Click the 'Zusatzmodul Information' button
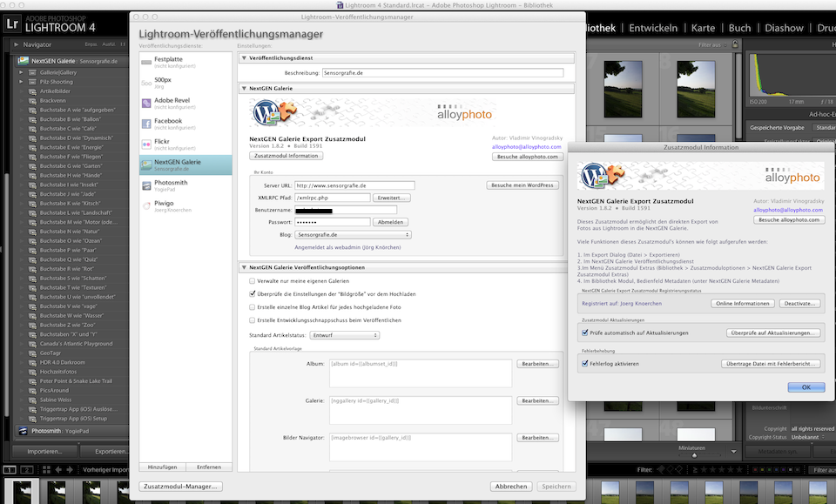Screen dimensions: 836x504 click(286, 156)
